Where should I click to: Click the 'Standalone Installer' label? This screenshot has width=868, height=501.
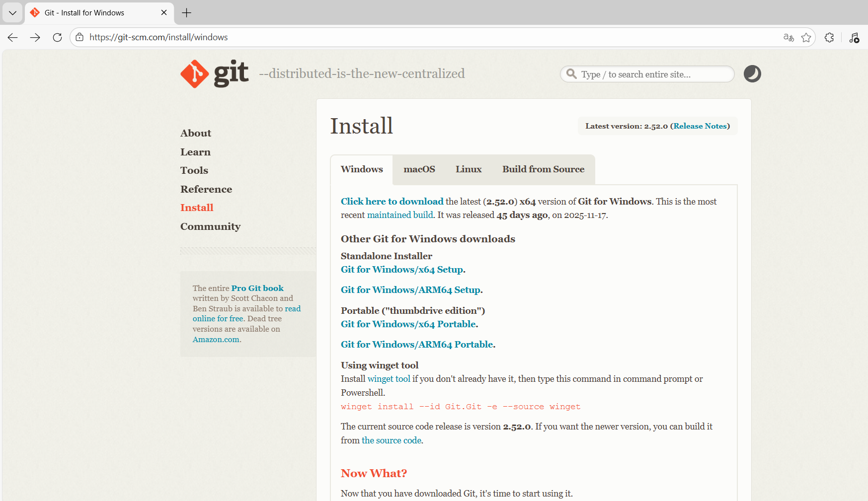pyautogui.click(x=387, y=256)
